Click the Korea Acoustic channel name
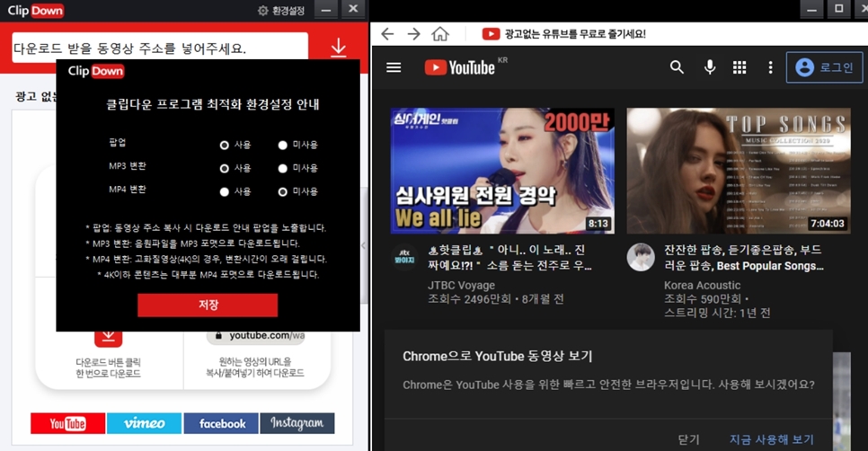The height and width of the screenshot is (451, 868). pyautogui.click(x=702, y=286)
